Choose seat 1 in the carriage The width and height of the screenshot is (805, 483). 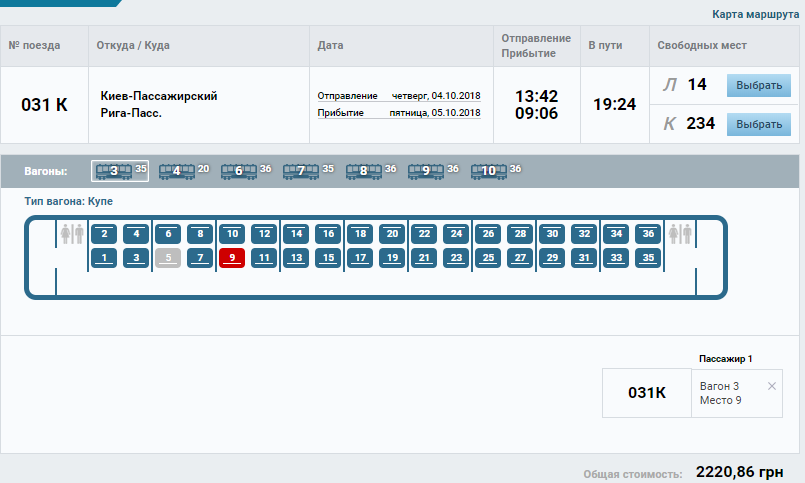click(x=104, y=258)
